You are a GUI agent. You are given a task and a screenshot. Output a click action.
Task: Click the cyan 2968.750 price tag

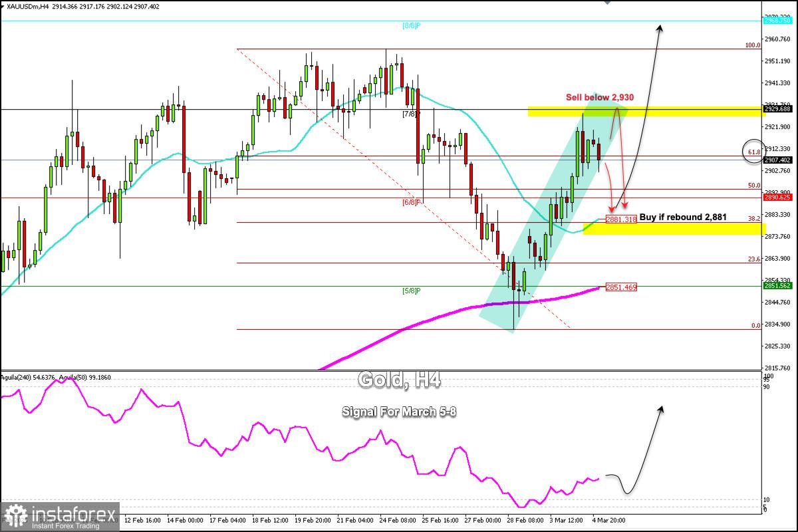(x=777, y=21)
